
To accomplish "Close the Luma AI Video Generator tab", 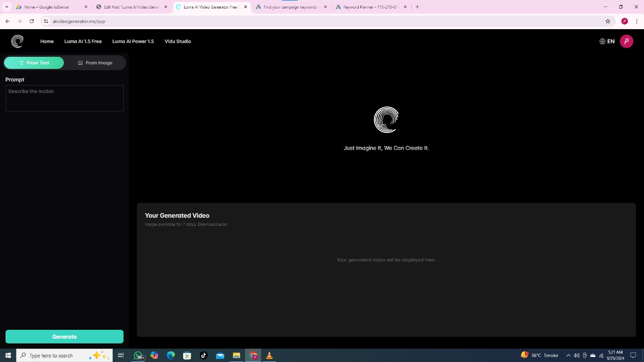I will click(x=246, y=7).
